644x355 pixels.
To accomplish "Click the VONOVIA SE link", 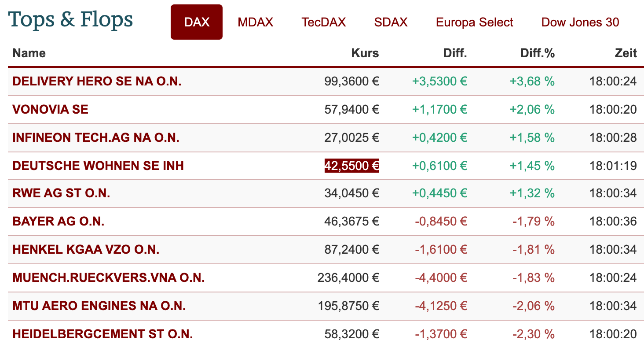I will click(51, 109).
